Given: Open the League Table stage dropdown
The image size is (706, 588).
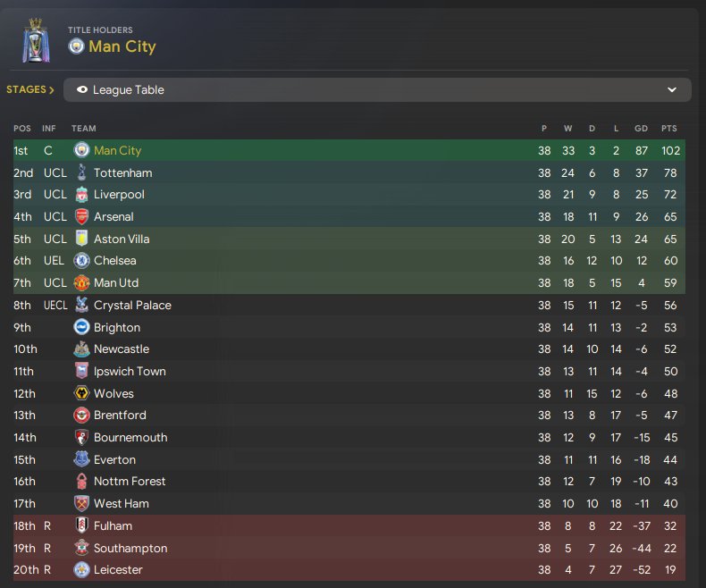Looking at the screenshot, I should pos(375,90).
